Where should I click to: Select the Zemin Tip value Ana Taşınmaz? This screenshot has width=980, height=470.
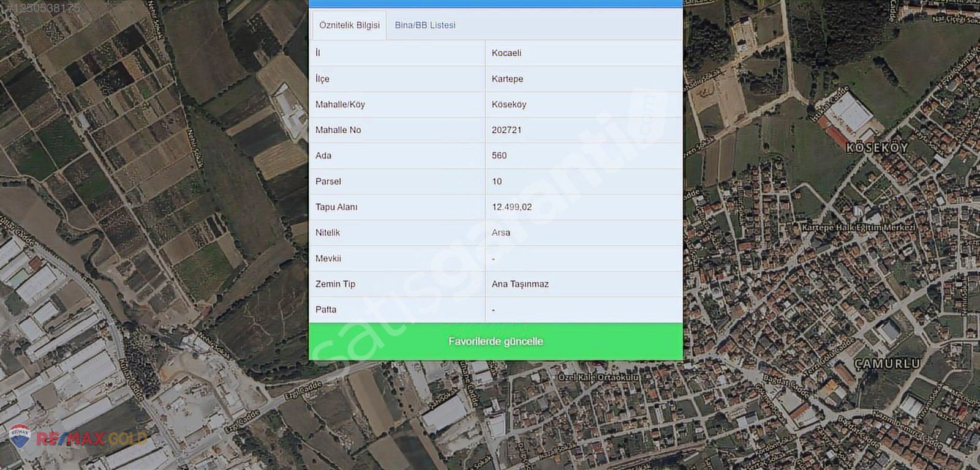tap(519, 285)
